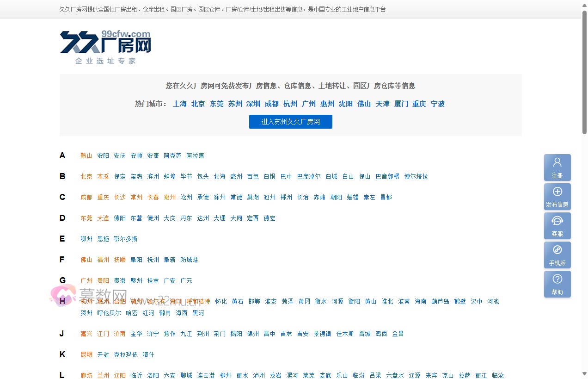Select 成都 under letter C
The height and width of the screenshot is (379, 588).
[x=86, y=197]
